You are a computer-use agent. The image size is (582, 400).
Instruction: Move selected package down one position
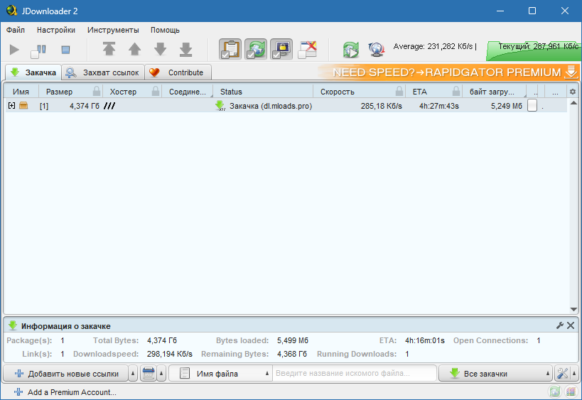pos(160,49)
